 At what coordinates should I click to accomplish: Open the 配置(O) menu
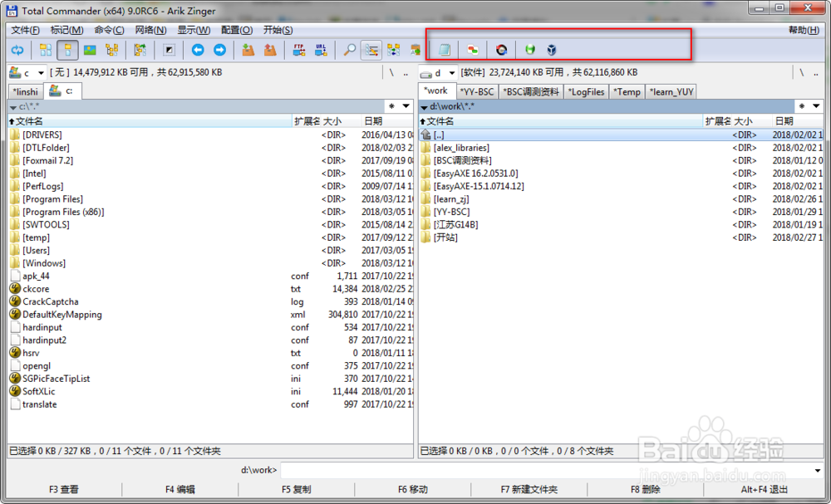[237, 30]
